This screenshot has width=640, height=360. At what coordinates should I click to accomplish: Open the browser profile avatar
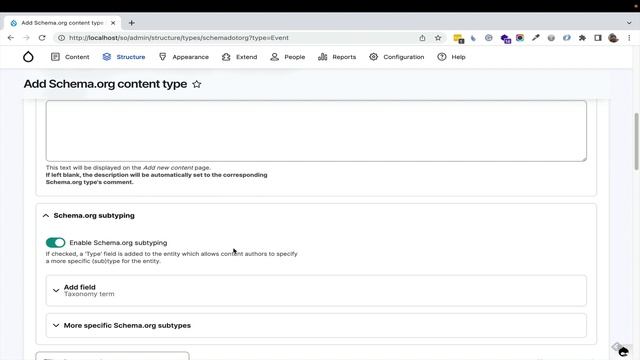tap(613, 38)
